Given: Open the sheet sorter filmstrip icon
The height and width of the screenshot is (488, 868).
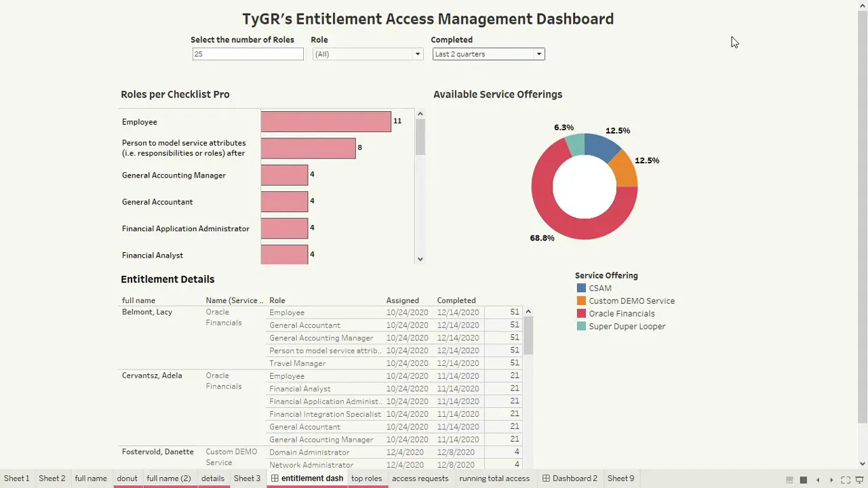Looking at the screenshot, I should (x=789, y=479).
